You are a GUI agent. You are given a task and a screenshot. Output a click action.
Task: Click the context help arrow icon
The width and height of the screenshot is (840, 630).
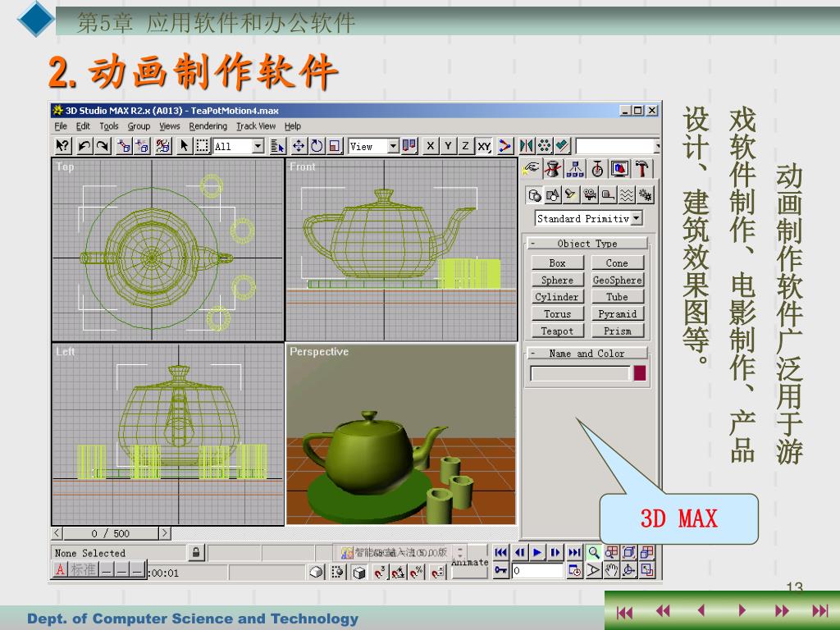pyautogui.click(x=63, y=146)
